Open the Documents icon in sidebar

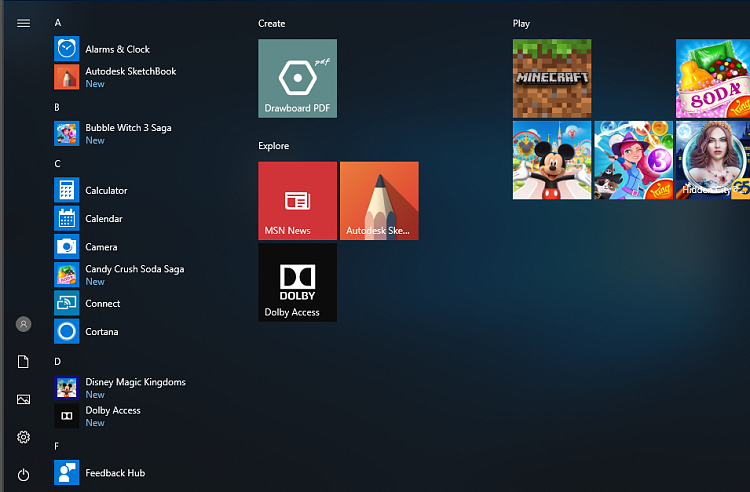(x=23, y=361)
